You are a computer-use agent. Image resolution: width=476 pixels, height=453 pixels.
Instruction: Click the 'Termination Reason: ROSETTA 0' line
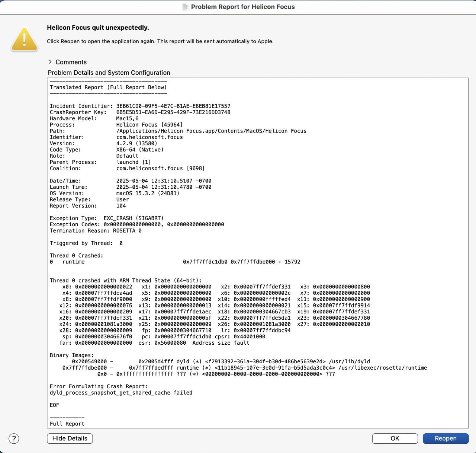[x=96, y=231]
